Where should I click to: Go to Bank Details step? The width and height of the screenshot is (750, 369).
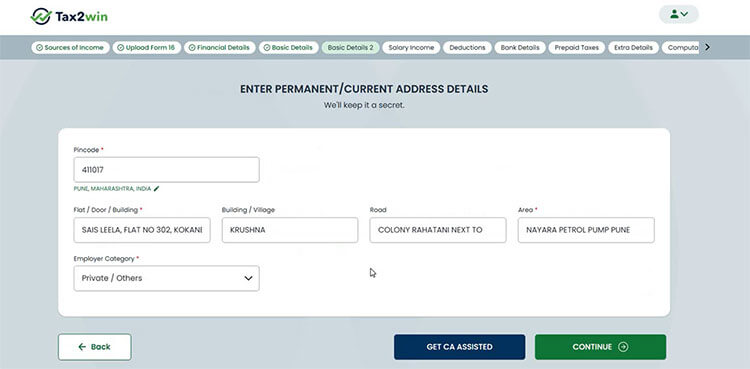(520, 47)
